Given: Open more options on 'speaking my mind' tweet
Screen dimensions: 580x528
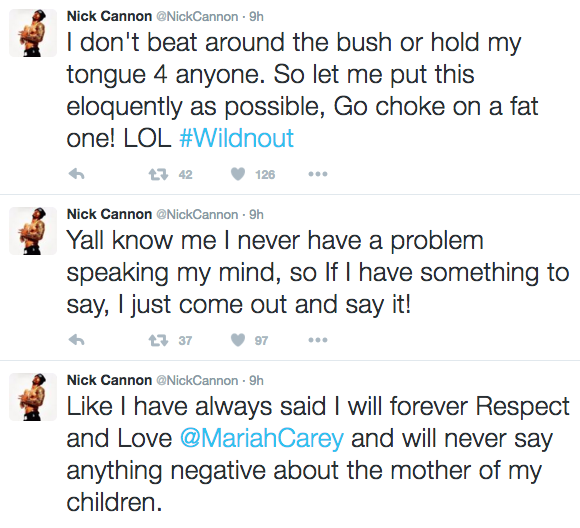Looking at the screenshot, I should tap(318, 340).
